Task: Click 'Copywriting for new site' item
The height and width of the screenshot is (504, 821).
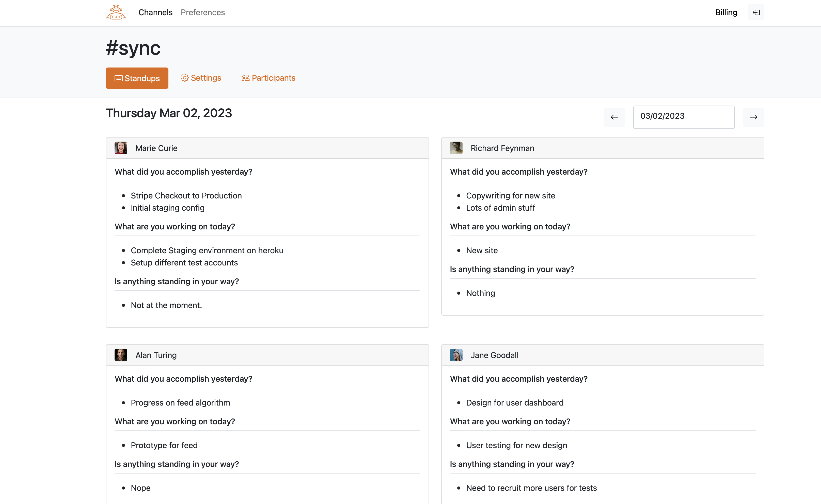Action: [x=510, y=195]
